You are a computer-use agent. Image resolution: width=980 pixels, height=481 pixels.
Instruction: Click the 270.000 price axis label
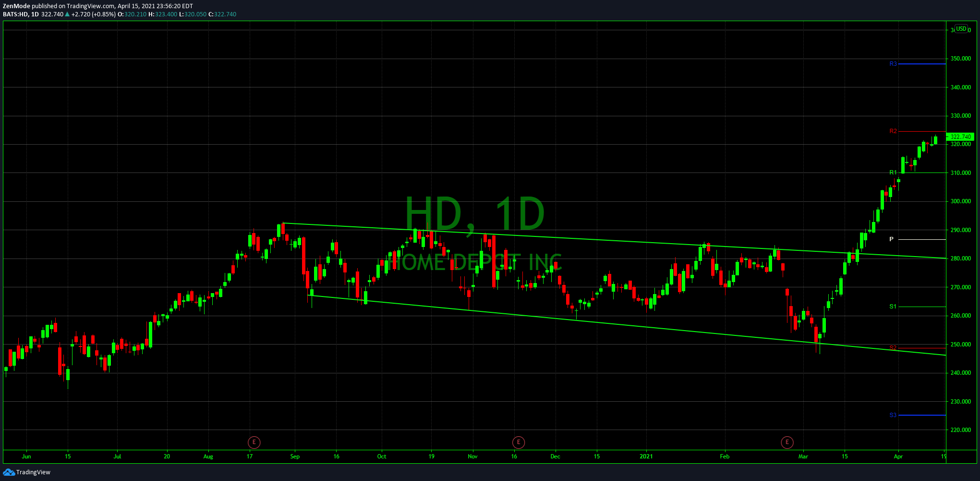[961, 287]
